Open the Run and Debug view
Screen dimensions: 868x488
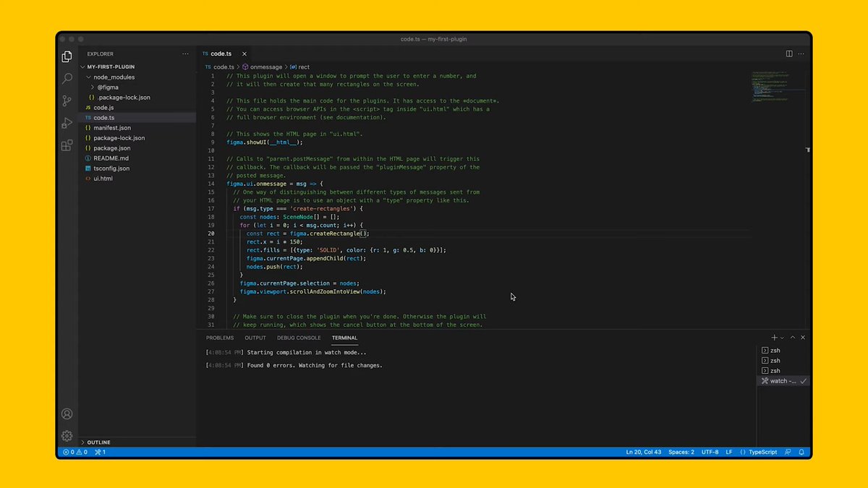click(x=67, y=123)
